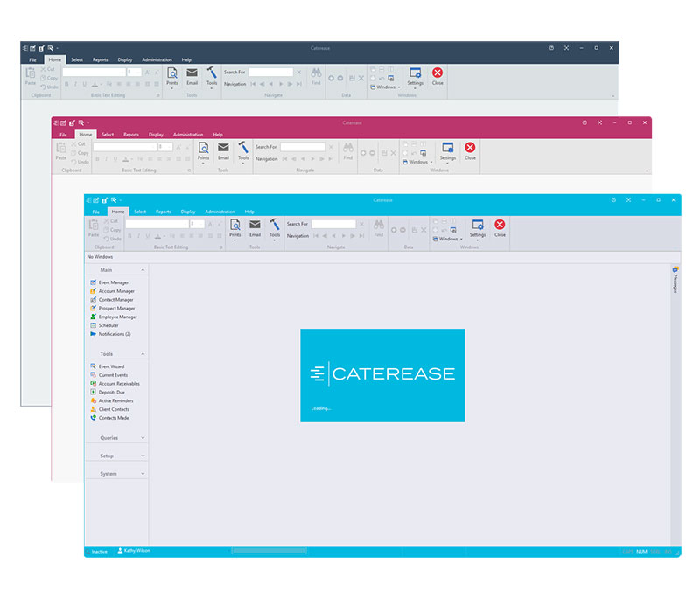Switch to the Reports tab in the blue window
Screen dimensions: 700x599
(x=164, y=212)
